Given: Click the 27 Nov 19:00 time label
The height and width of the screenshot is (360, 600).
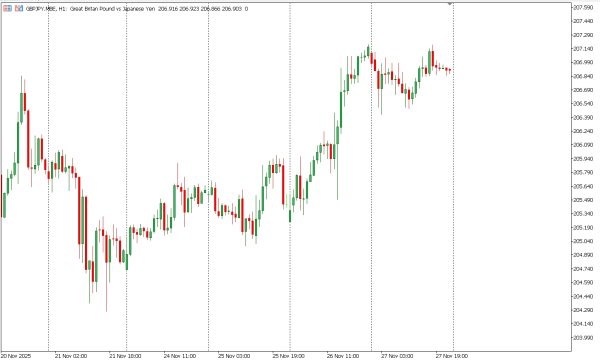Looking at the screenshot, I should pyautogui.click(x=452, y=356).
